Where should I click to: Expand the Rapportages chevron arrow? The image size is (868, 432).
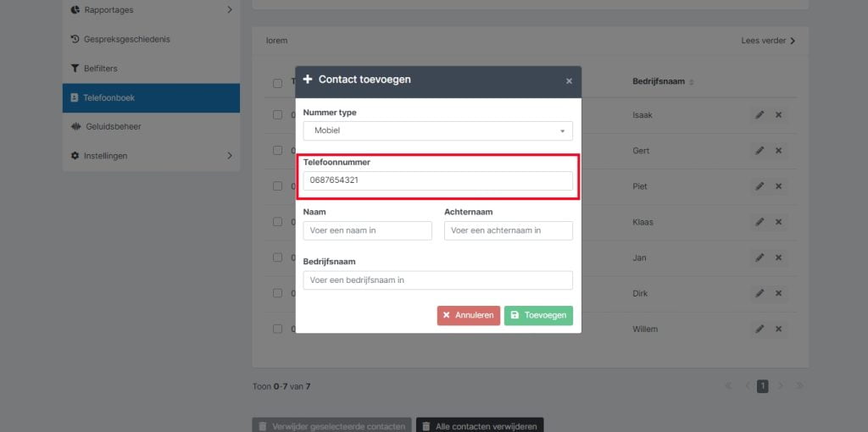230,10
